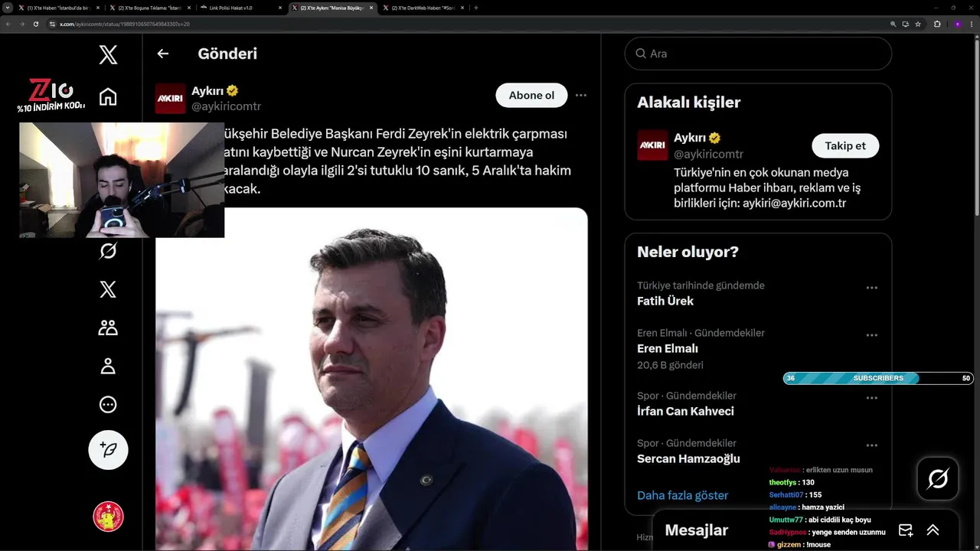This screenshot has width=980, height=551.
Task: Bookmark this page with star icon
Action: (918, 24)
